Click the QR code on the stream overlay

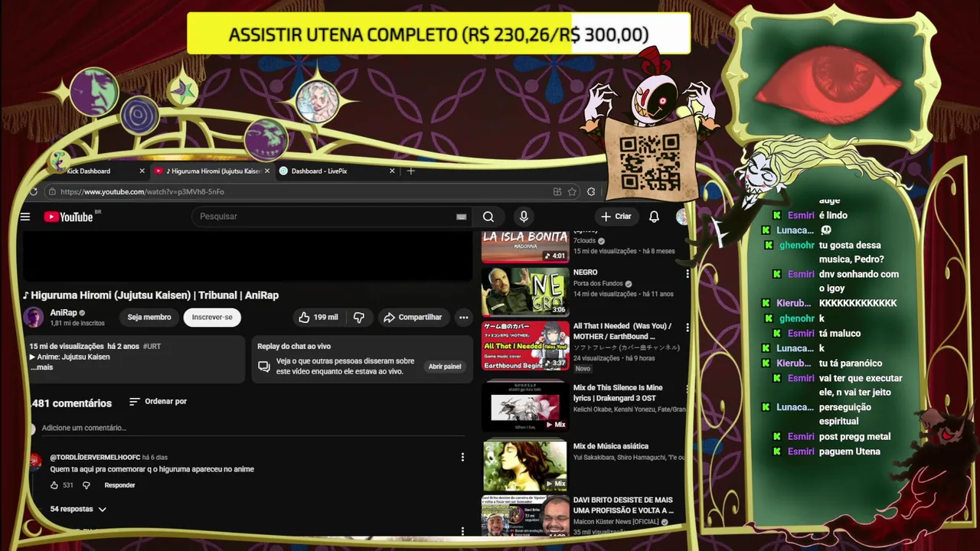[x=649, y=161]
